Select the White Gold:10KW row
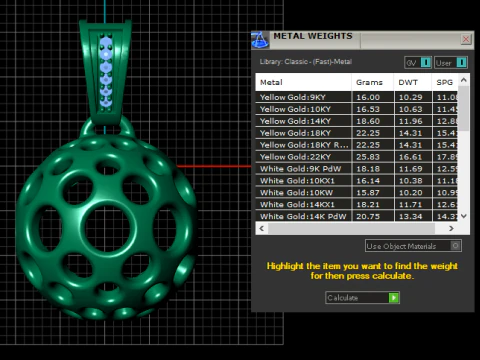480x360 pixels. [357, 193]
